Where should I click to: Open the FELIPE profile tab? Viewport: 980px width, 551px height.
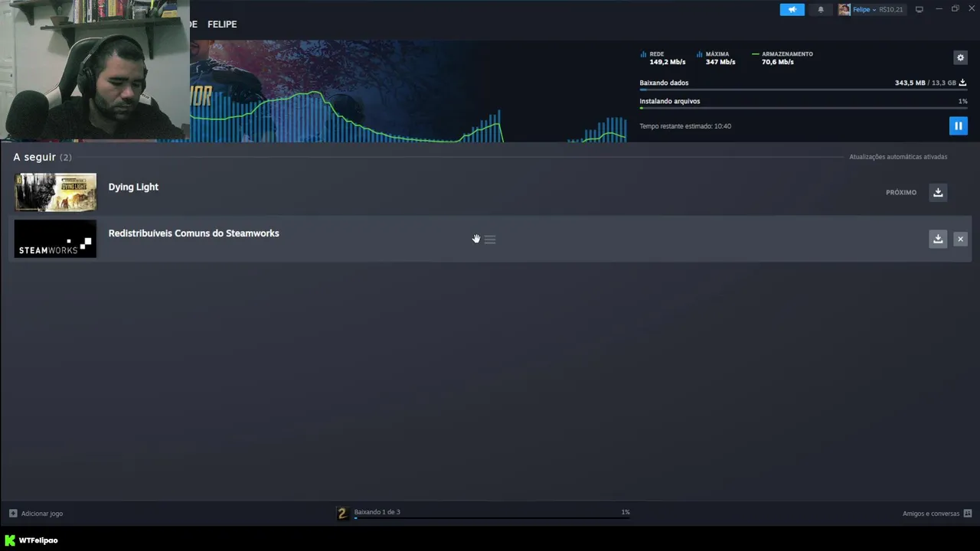click(x=222, y=24)
